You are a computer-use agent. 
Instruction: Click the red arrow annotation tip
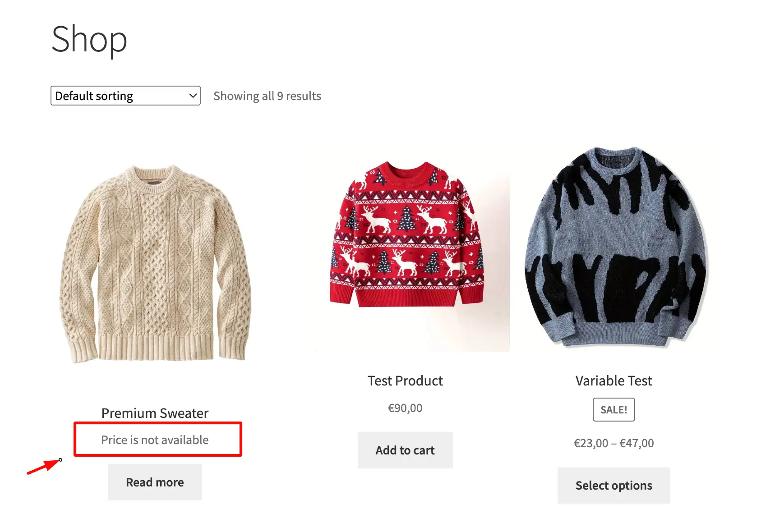pos(60,460)
